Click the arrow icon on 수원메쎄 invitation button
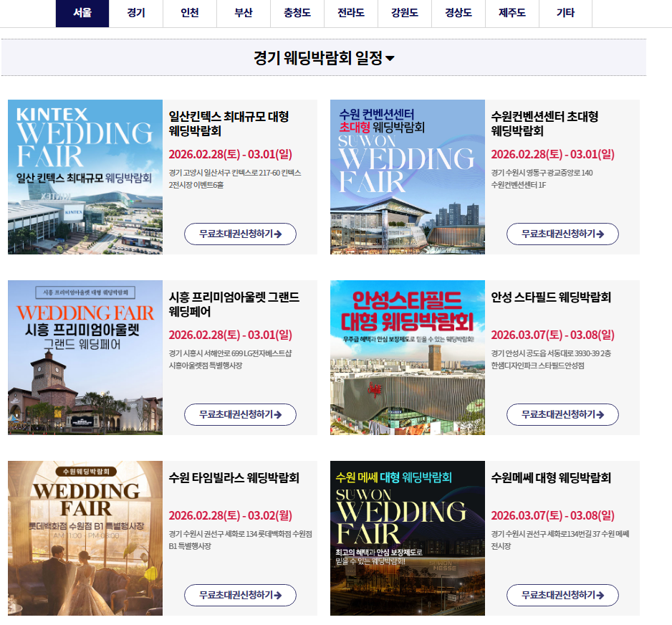The image size is (672, 625). coord(600,596)
